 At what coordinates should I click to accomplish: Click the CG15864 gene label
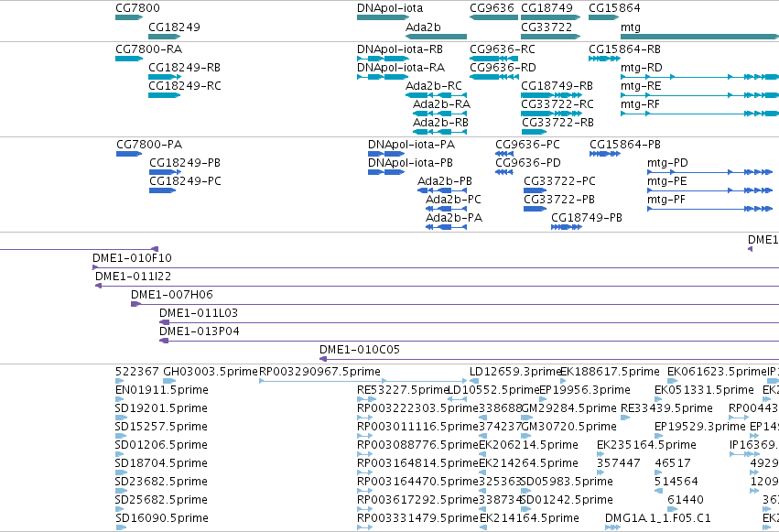(614, 8)
